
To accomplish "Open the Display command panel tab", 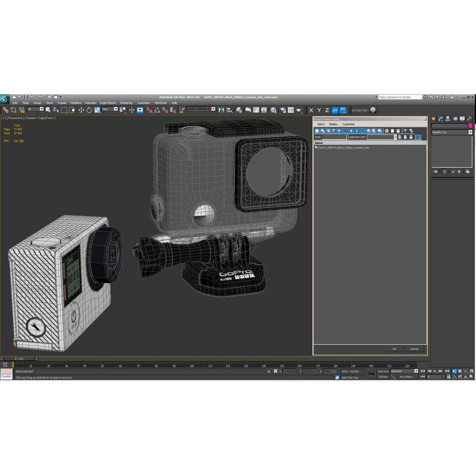I will coord(462,119).
